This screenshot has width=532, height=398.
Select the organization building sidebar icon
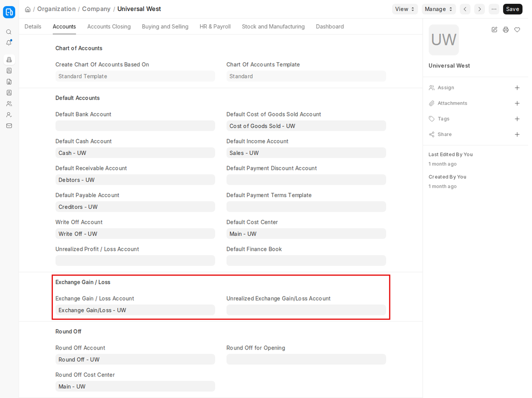coord(9,60)
